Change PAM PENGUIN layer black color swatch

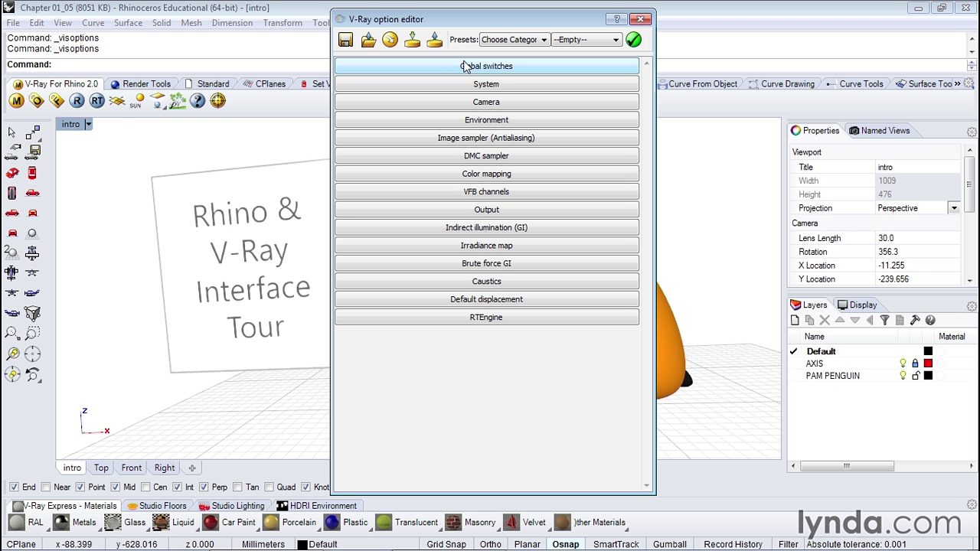928,376
